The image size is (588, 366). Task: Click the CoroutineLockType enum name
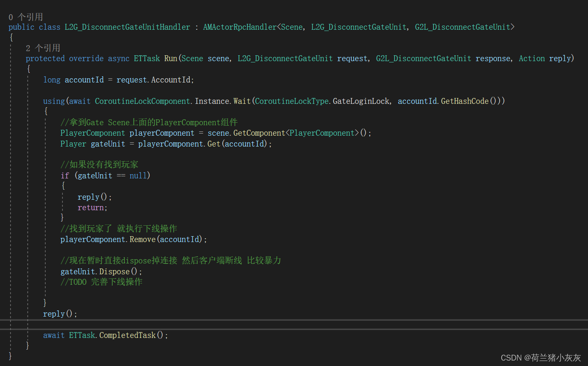(291, 101)
